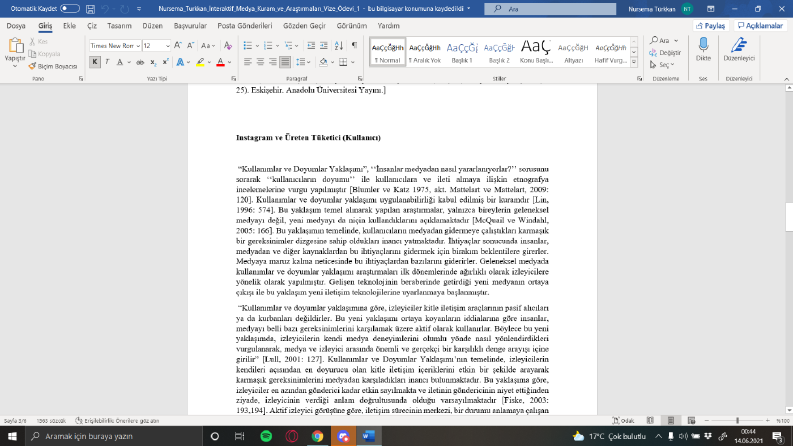Click the Paylaş (Share) button
Image resolution: width=793 pixels, height=446 pixels.
tap(711, 26)
